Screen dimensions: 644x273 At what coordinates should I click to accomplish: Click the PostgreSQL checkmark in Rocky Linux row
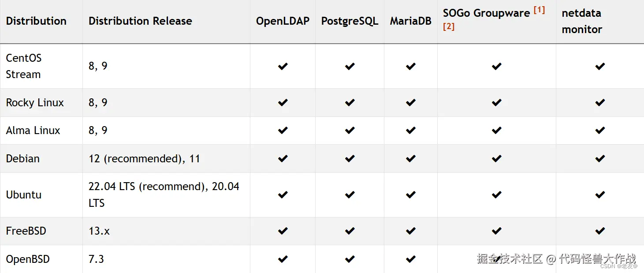(350, 102)
